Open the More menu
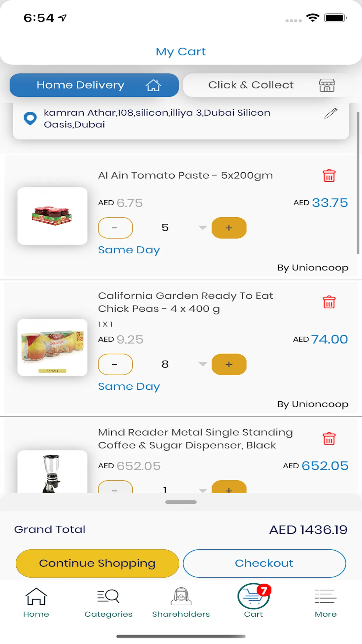 click(326, 602)
